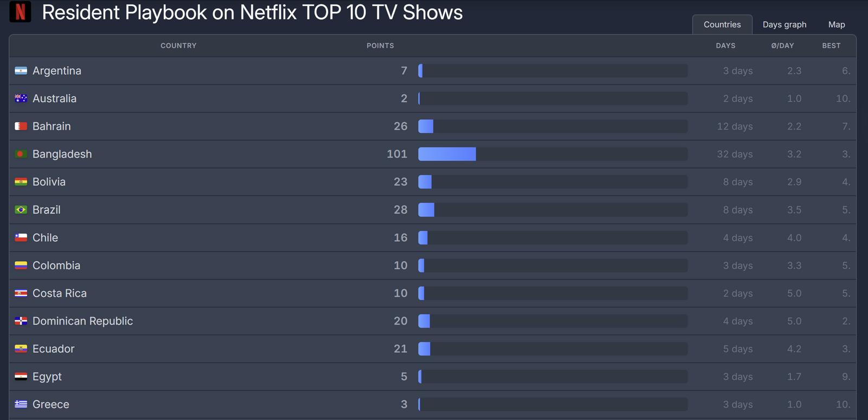Click the Dominican Republic flag icon
Viewport: 868px width, 420px height.
point(21,321)
